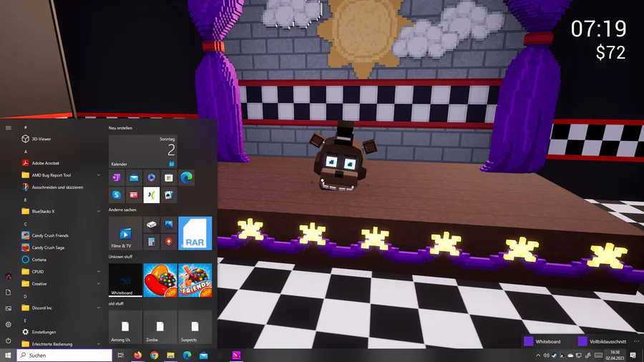The image size is (644, 362).
Task: Click the Suchen search box
Action: pos(64,356)
